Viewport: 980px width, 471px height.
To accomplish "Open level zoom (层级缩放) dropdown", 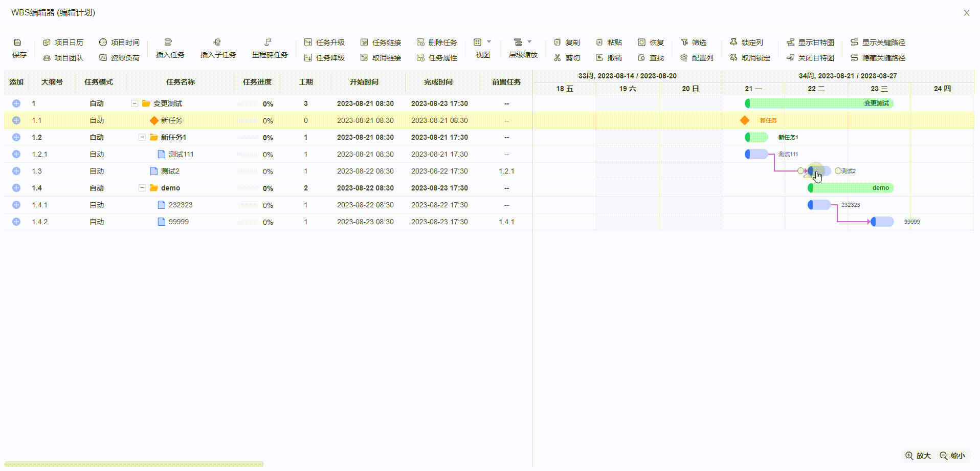I will click(x=523, y=42).
